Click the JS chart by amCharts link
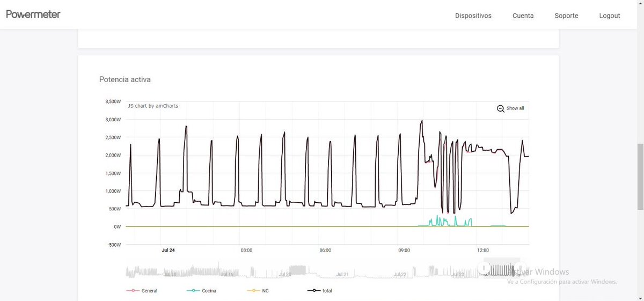 coord(153,106)
